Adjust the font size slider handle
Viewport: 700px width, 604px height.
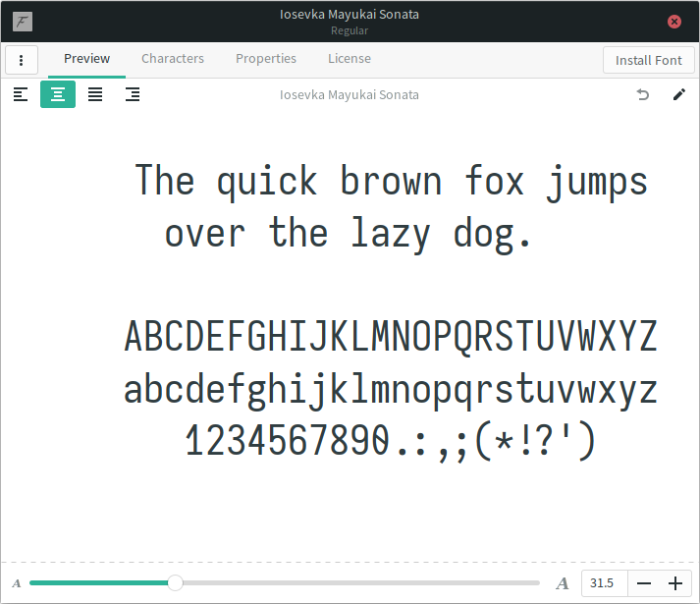(175, 582)
